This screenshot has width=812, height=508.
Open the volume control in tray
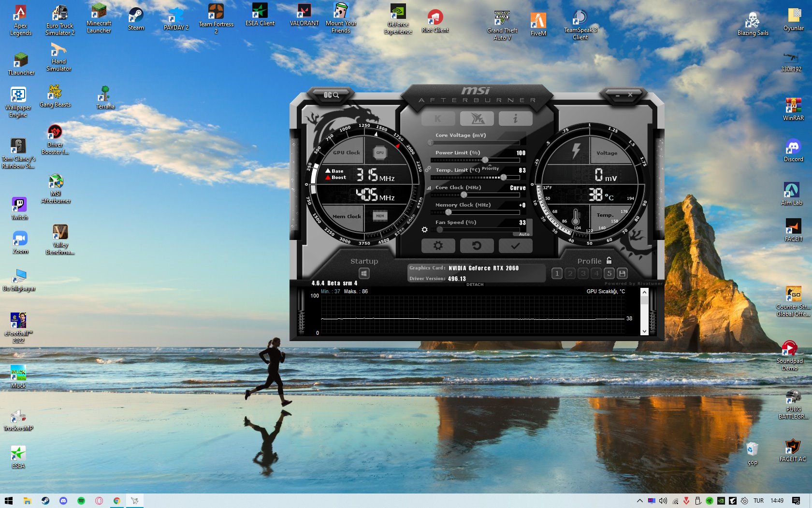(663, 501)
